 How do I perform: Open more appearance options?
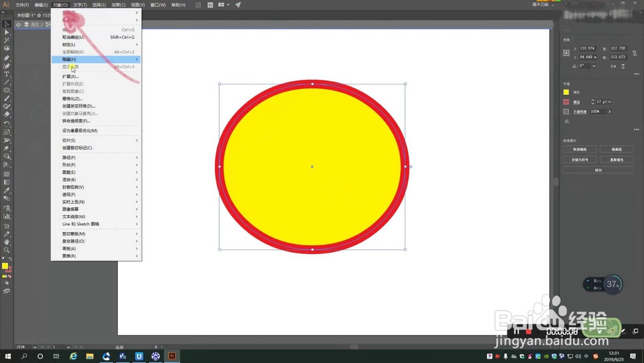coord(636,129)
